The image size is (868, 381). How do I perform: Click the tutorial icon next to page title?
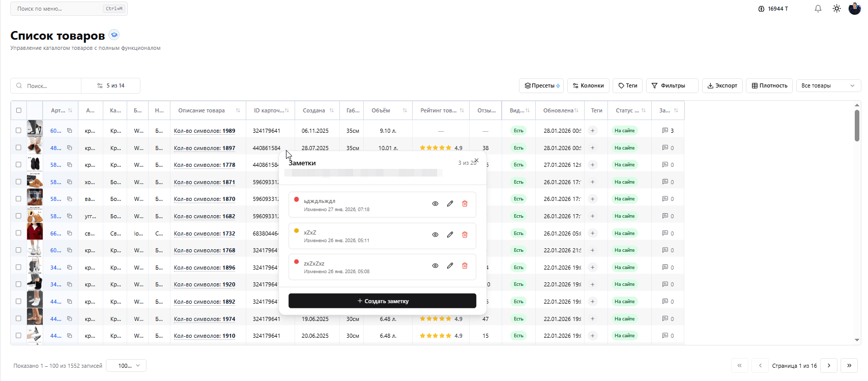point(114,35)
